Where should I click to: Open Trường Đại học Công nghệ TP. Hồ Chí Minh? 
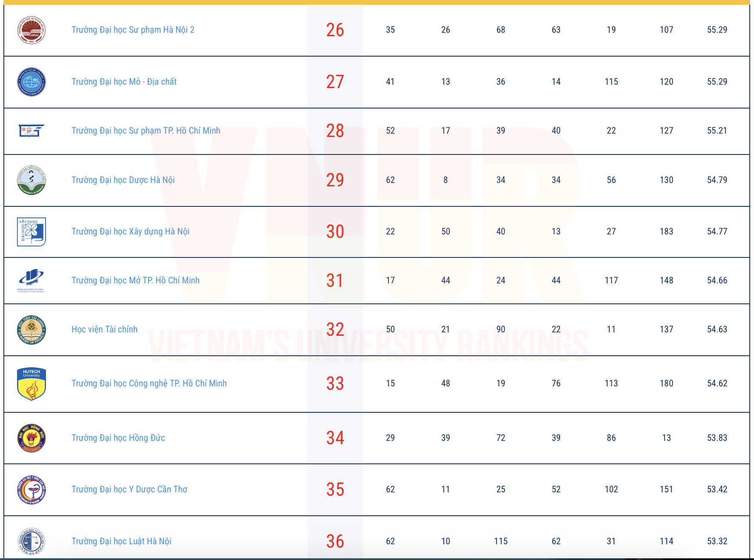pos(149,383)
